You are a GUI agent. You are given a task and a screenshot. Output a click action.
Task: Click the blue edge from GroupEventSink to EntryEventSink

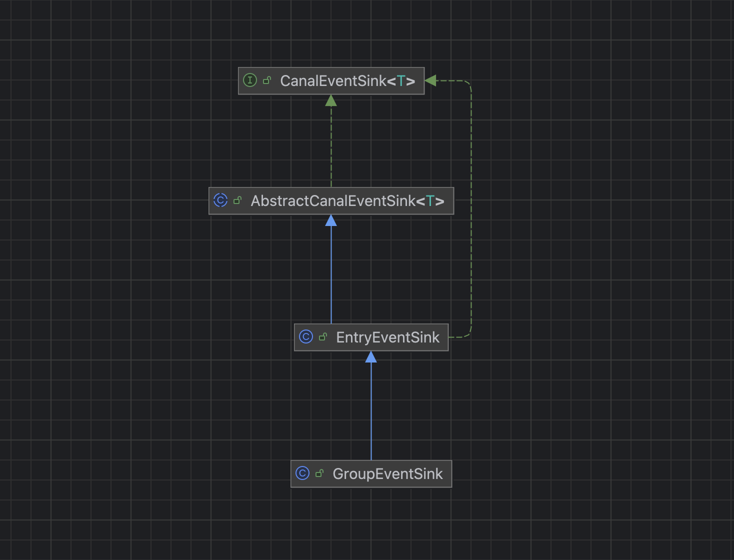[371, 410]
